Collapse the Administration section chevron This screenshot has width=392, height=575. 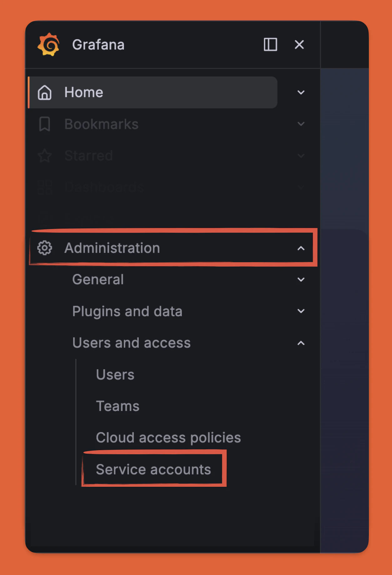coord(301,248)
